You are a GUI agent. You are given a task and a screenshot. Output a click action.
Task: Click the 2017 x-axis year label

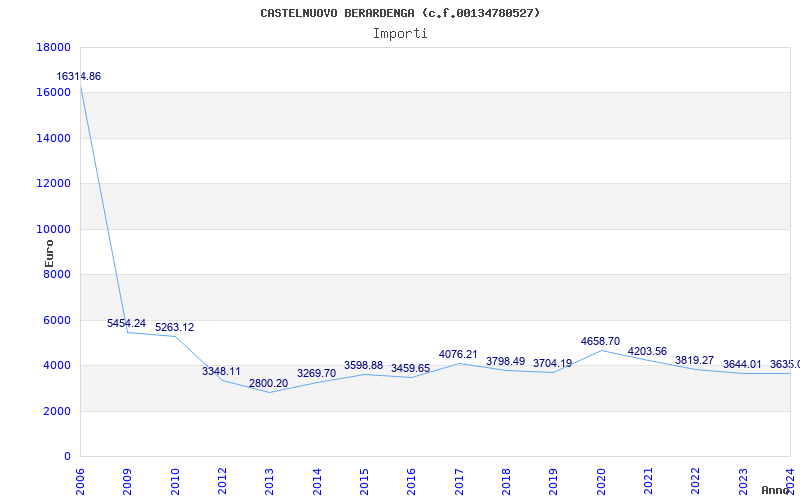point(459,482)
